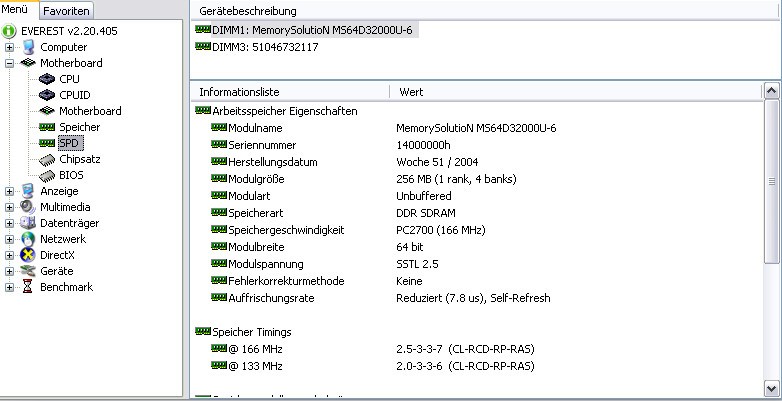Click the Chipsatz chip icon

coord(47,160)
